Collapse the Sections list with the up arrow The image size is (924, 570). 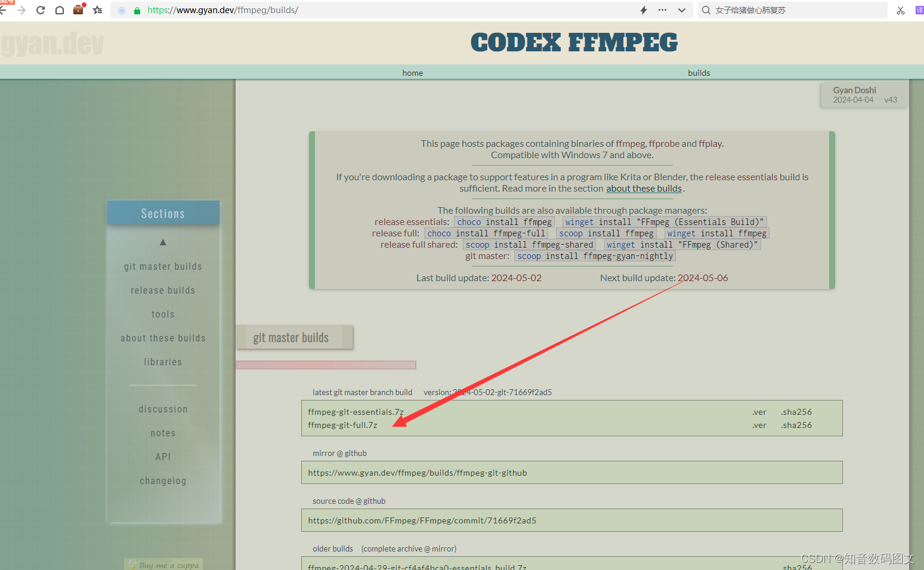[x=163, y=242]
